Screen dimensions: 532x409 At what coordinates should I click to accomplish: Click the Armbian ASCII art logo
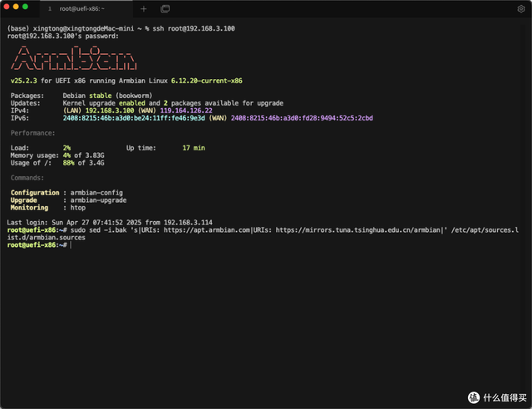(x=74, y=58)
